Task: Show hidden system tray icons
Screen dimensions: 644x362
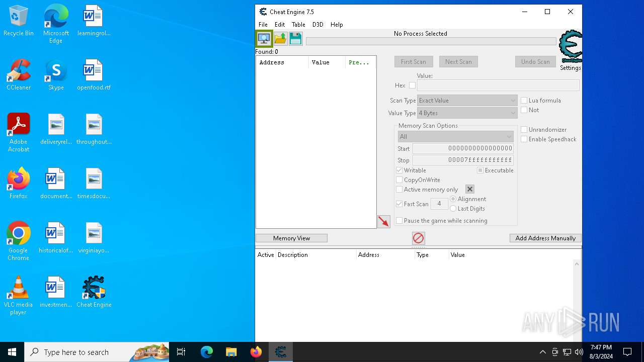Action: tap(542, 352)
